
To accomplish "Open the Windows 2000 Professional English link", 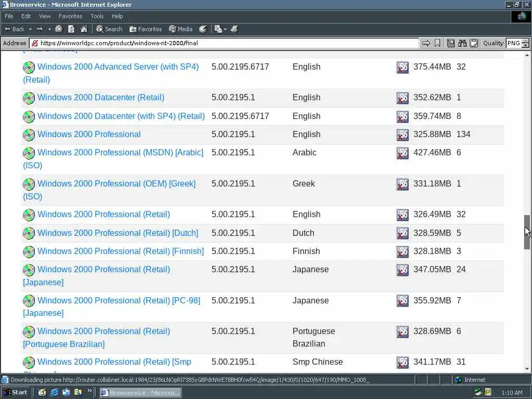I will pyautogui.click(x=89, y=135).
